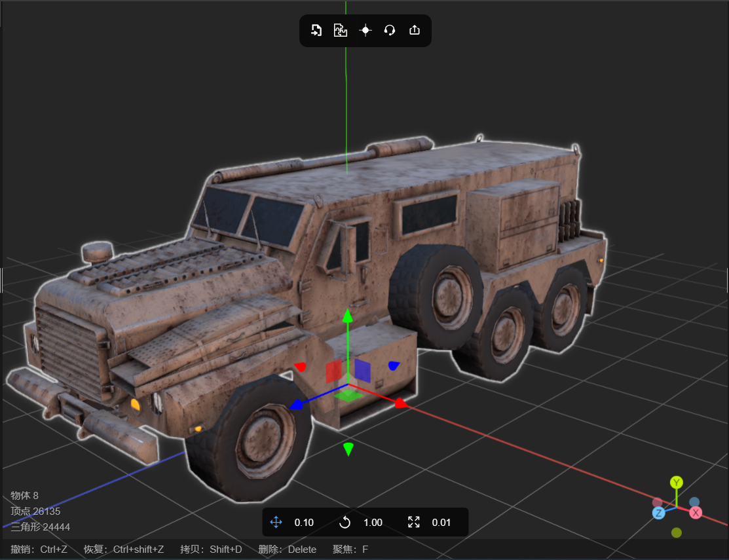Click the 顶点 26135 vertex count text
Viewport: 729px width, 560px height.
[x=35, y=511]
